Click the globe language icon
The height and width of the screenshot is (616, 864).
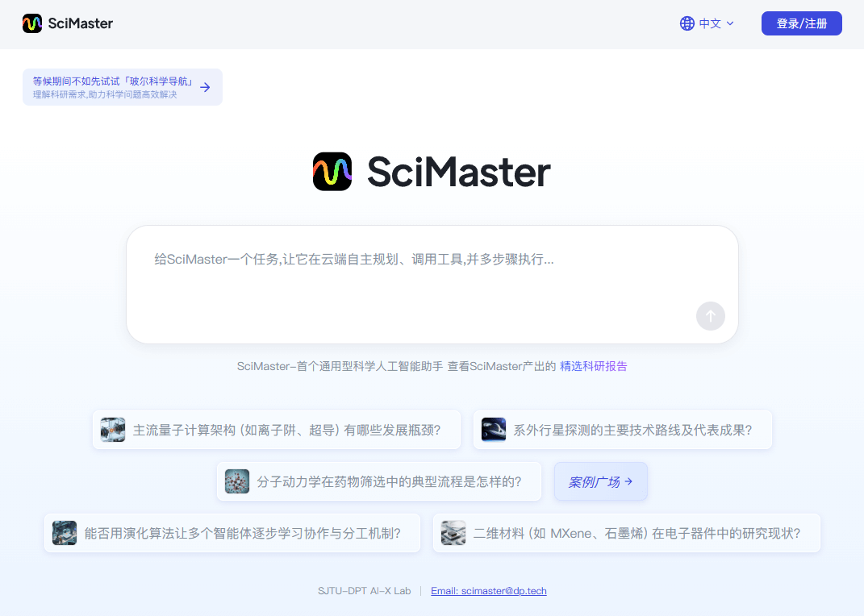[x=687, y=23]
